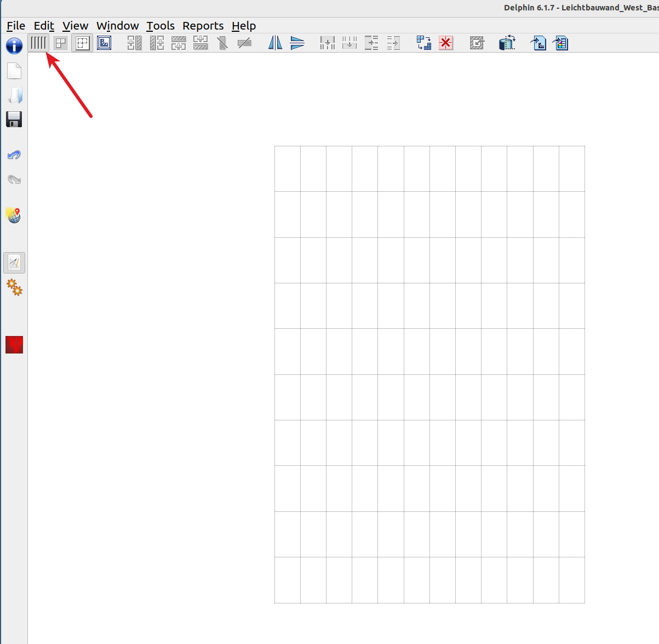
Task: Open the Tools menu
Action: [161, 26]
